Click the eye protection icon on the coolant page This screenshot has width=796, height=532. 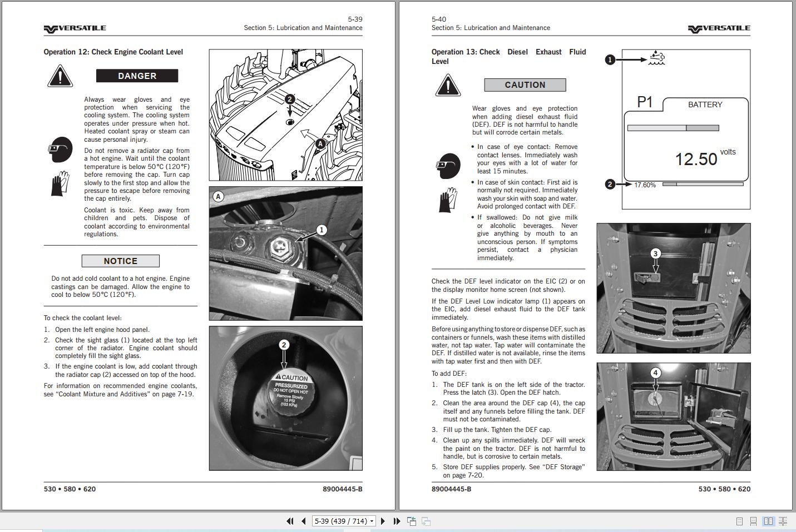tap(60, 150)
